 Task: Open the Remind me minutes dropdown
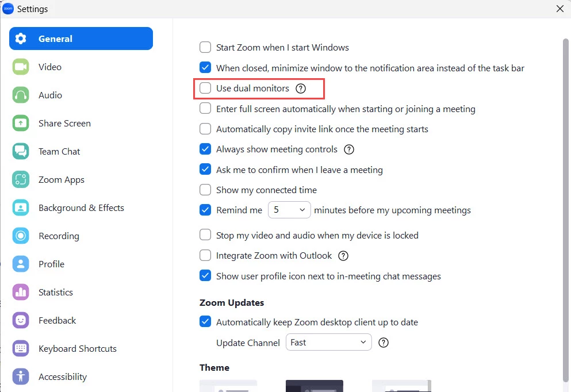coord(289,210)
